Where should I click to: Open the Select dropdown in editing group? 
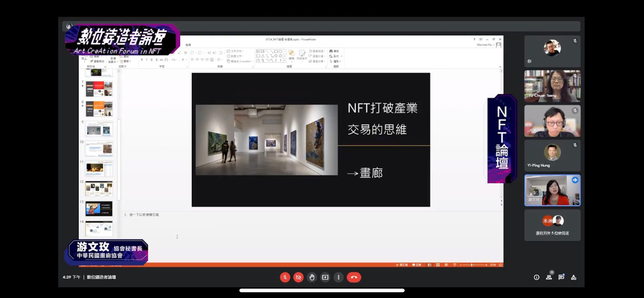tap(335, 61)
